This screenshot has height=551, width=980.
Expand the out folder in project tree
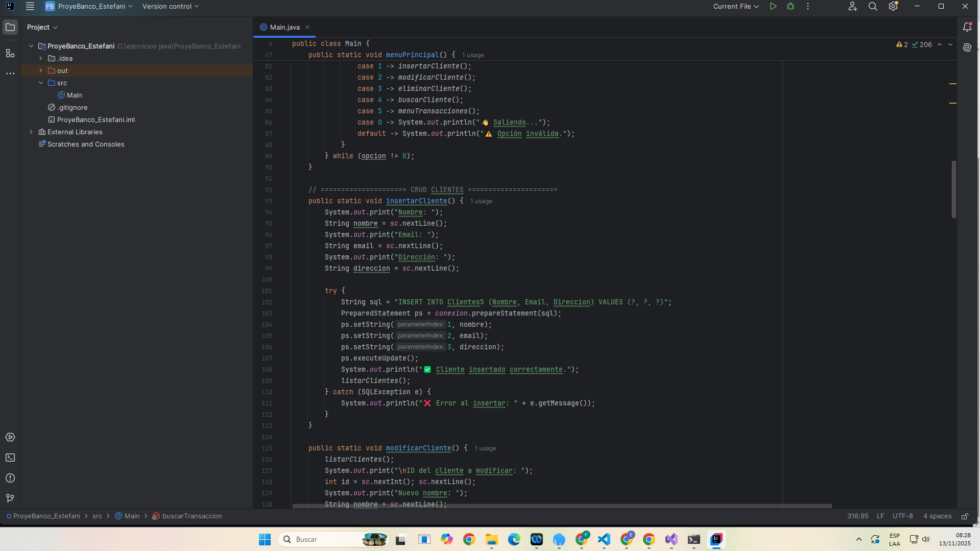pos(41,70)
